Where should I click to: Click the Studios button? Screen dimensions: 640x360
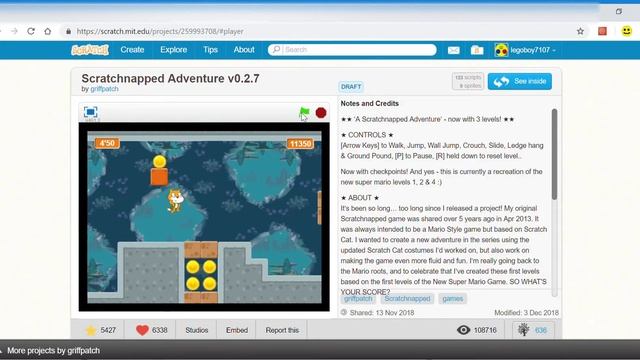pyautogui.click(x=197, y=330)
